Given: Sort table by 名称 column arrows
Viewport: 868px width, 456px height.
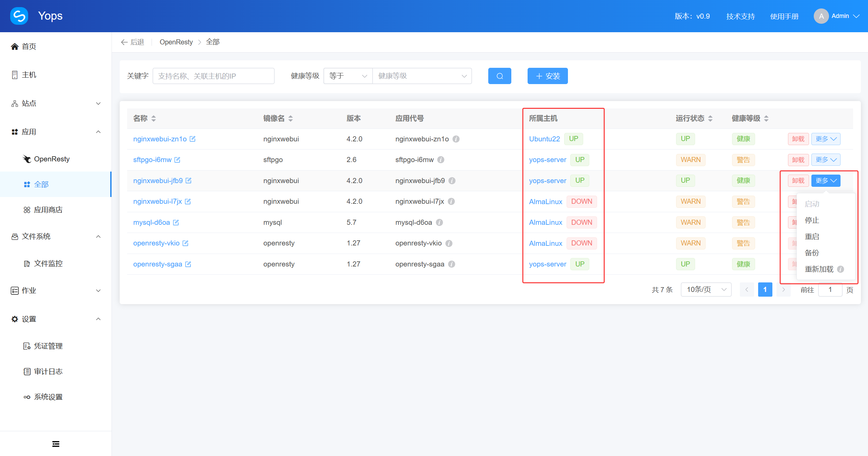Looking at the screenshot, I should coord(154,118).
